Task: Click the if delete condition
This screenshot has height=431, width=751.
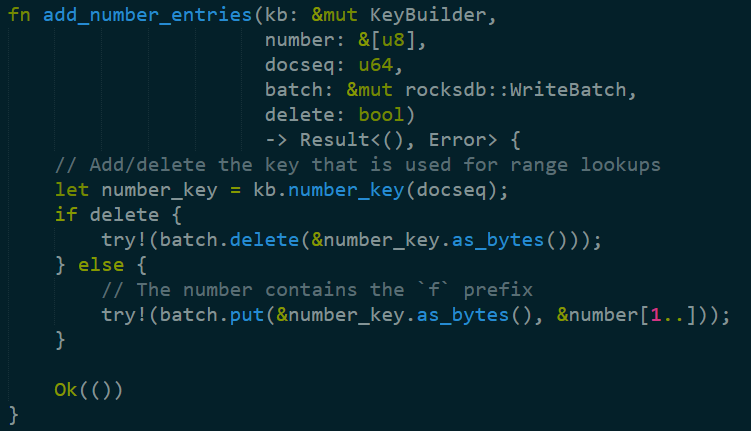Action: tap(107, 215)
